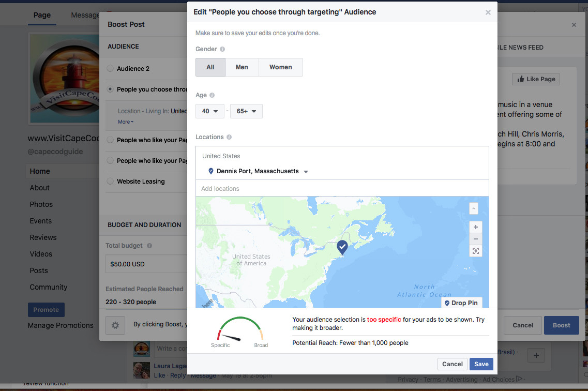The image size is (588, 391).
Task: Click the @capecodguide handle text
Action: (55, 152)
